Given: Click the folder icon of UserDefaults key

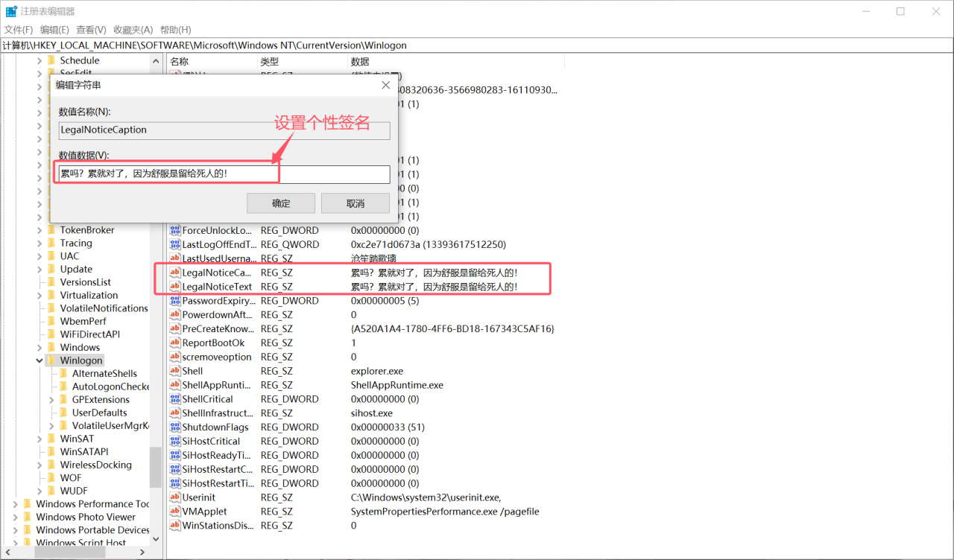Looking at the screenshot, I should [63, 413].
